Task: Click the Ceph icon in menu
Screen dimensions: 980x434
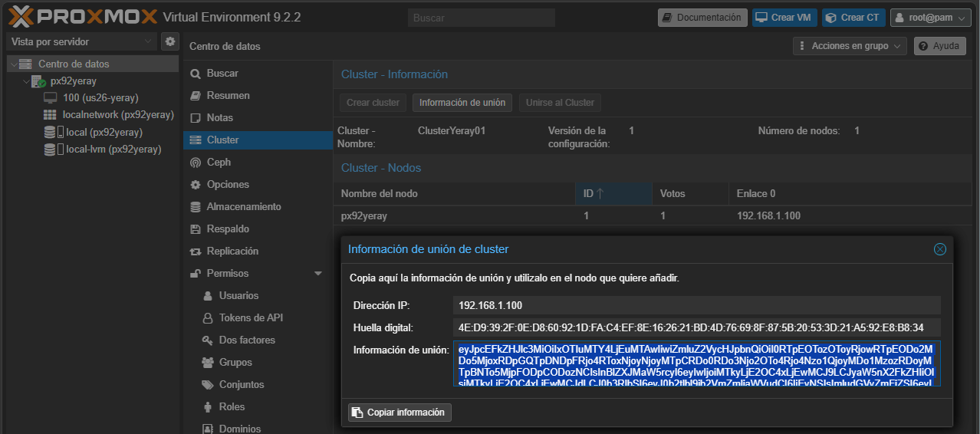Action: pos(195,163)
